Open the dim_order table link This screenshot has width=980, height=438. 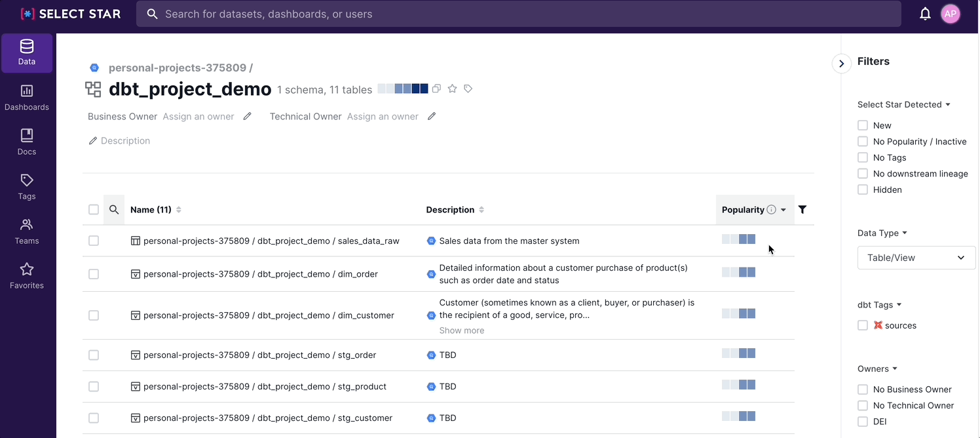(x=261, y=274)
